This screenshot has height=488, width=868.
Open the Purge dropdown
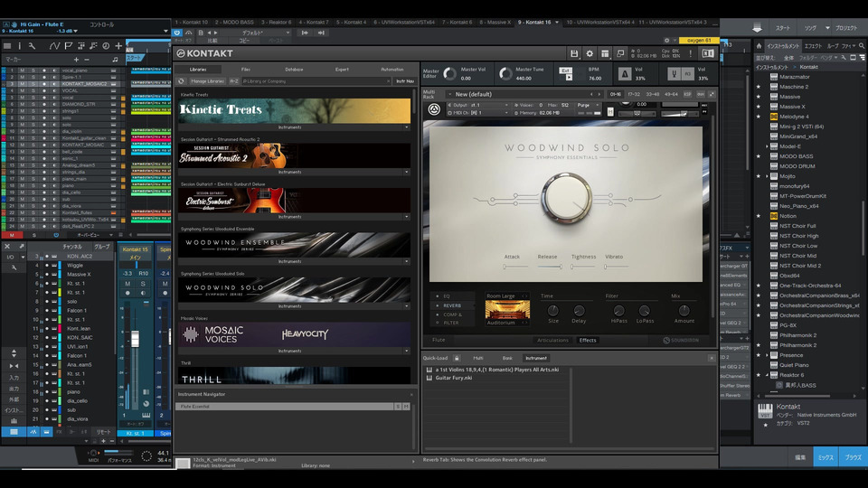coord(587,105)
